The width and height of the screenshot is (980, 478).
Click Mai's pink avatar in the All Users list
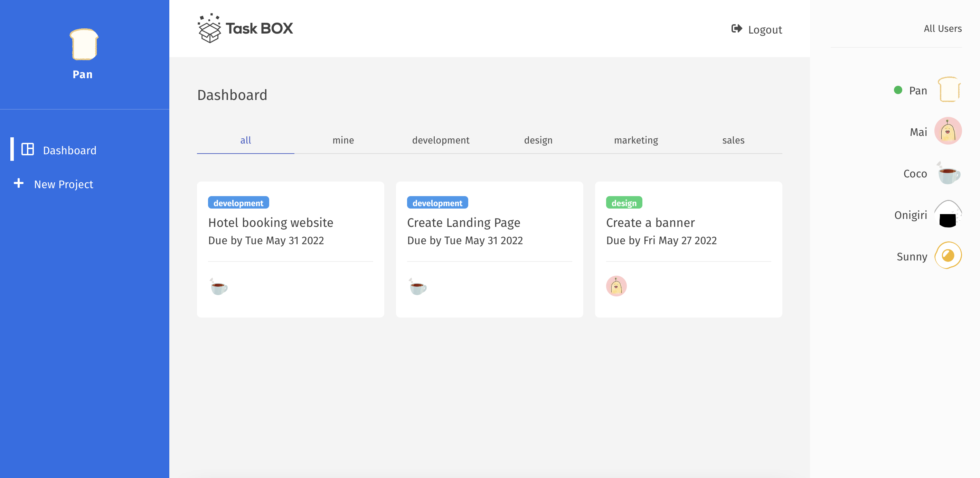[x=948, y=131]
